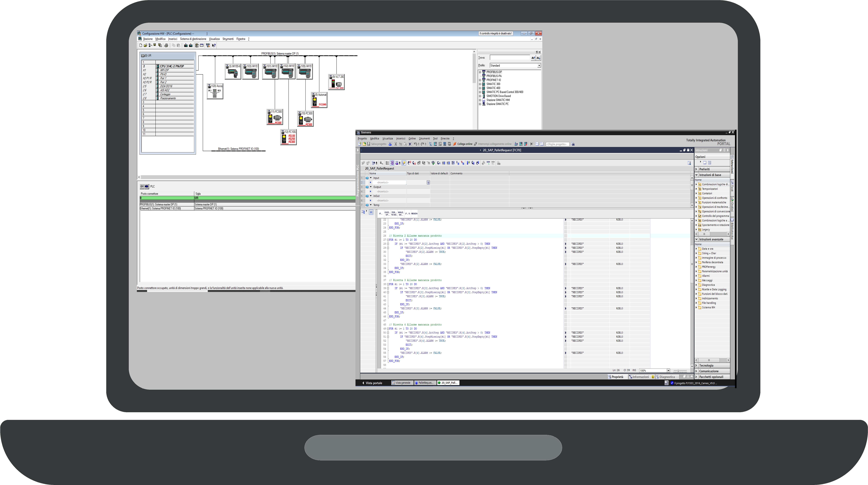Click collapse fold box beside line 27 FOR

click(388, 240)
